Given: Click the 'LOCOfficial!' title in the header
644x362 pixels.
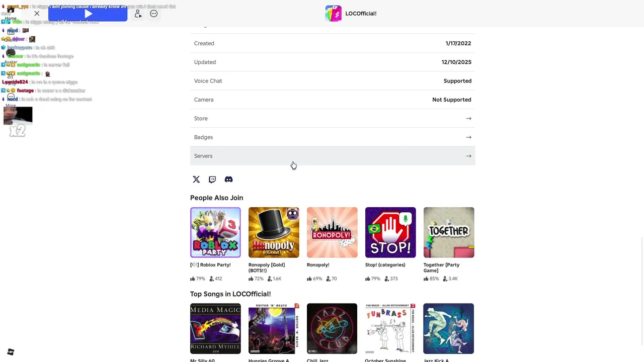Looking at the screenshot, I should point(361,14).
